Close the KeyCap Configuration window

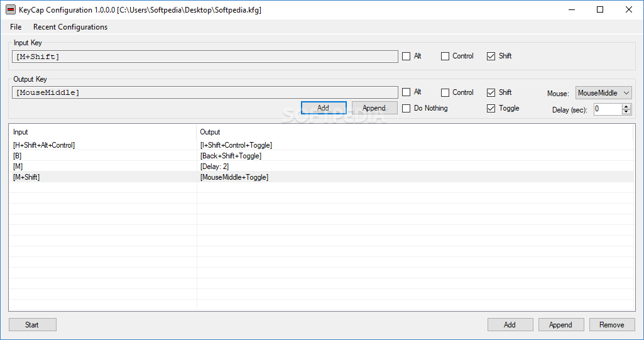click(x=629, y=9)
